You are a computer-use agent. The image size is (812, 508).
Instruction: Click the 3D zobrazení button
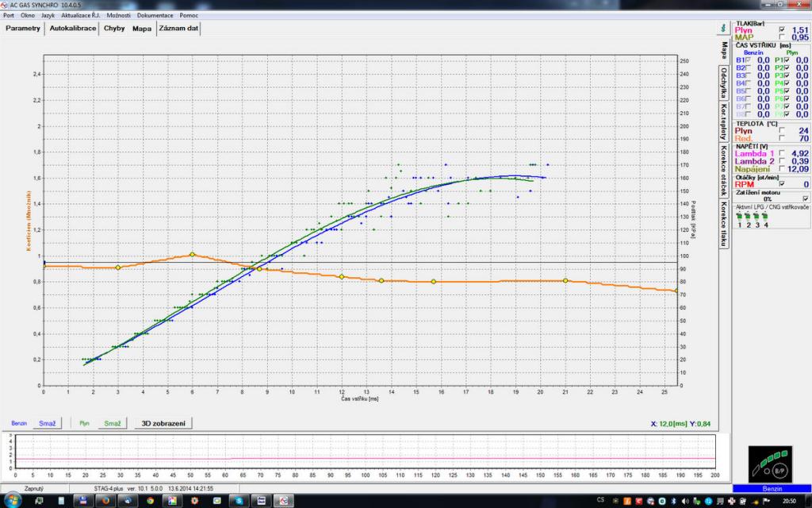[x=163, y=424]
